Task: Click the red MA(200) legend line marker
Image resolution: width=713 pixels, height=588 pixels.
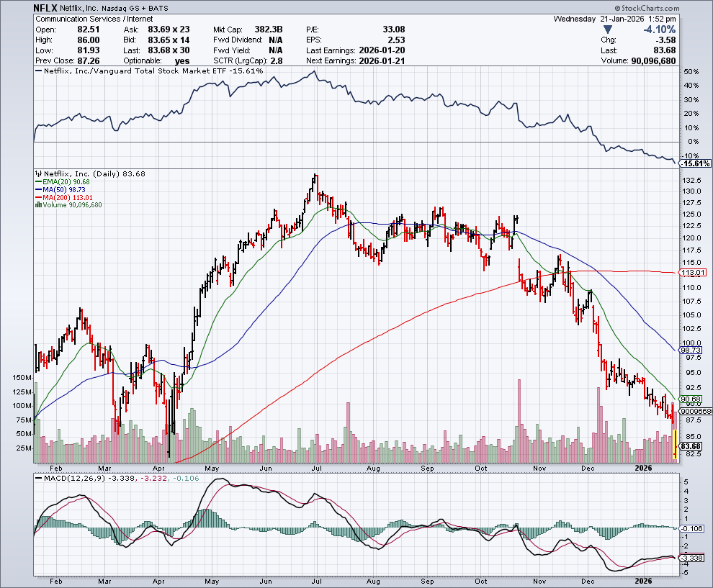Action: click(x=40, y=197)
